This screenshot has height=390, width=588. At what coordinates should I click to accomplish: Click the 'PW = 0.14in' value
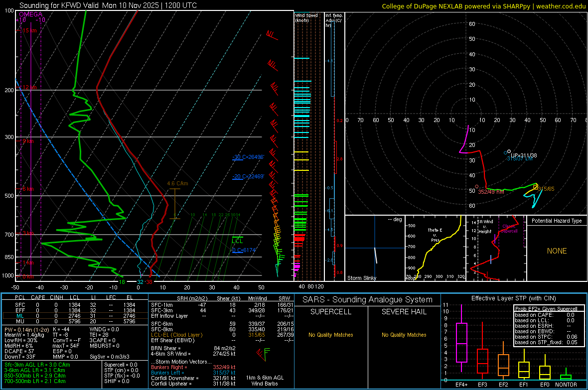point(26,329)
